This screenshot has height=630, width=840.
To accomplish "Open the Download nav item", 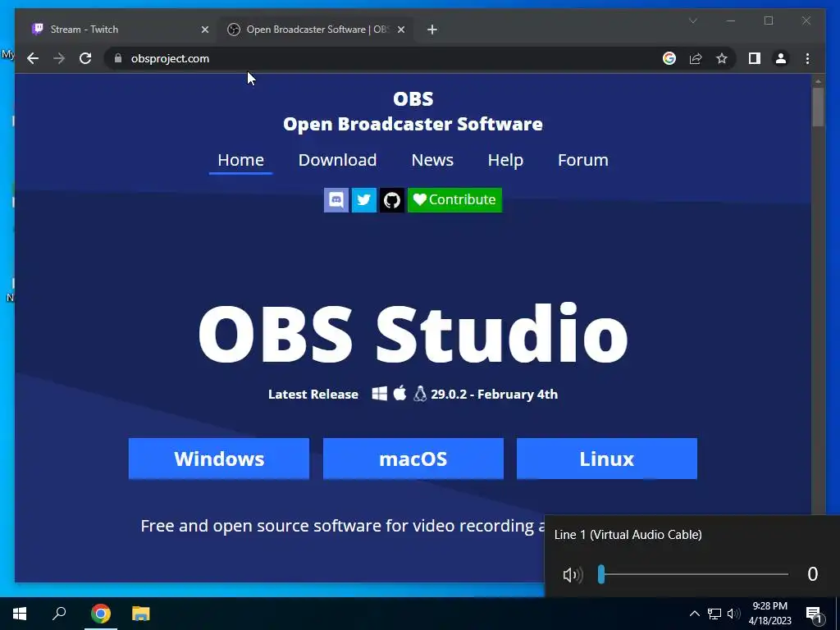I will [337, 160].
